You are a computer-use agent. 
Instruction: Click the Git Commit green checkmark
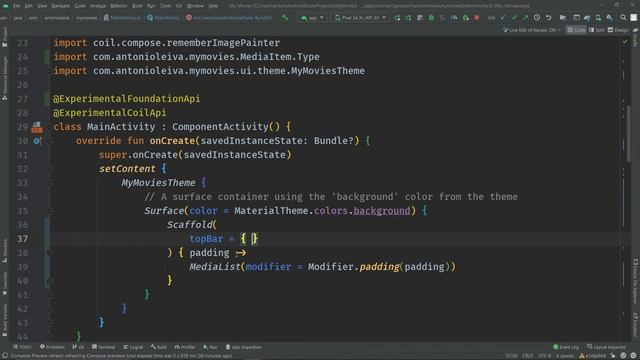coord(514,18)
